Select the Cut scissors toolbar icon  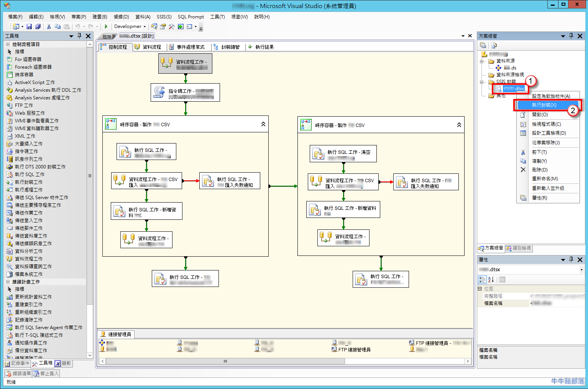(49, 26)
